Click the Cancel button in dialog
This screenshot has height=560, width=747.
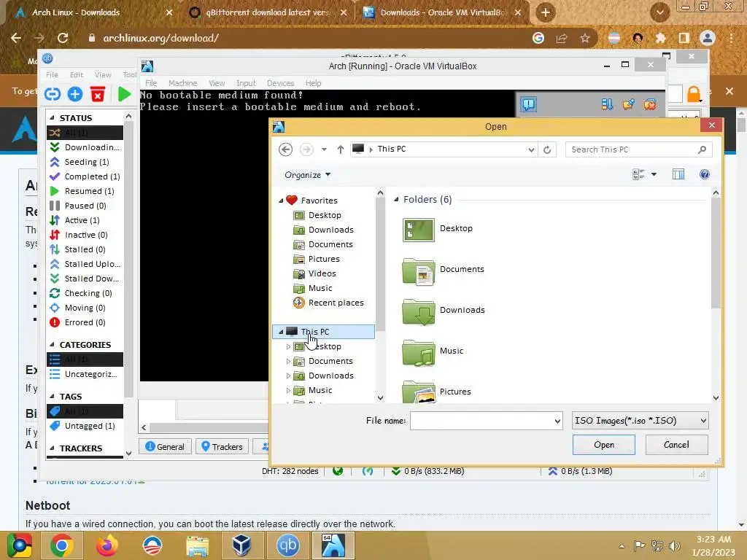click(x=676, y=445)
